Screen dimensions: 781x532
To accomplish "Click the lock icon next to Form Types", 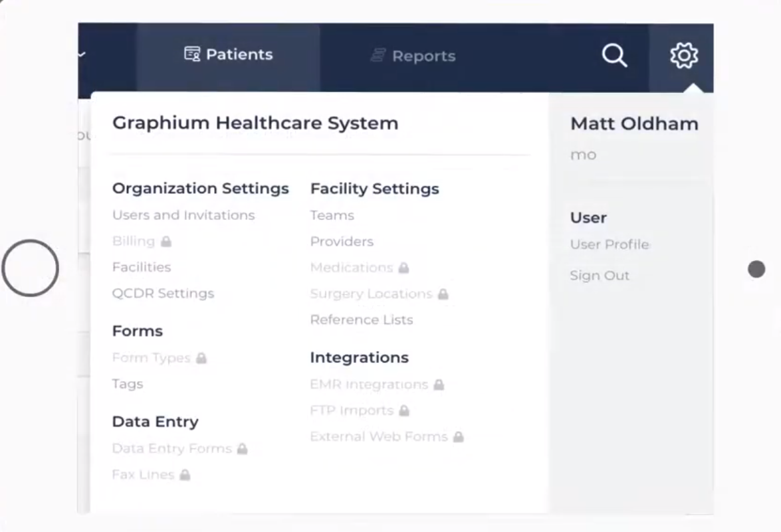I will click(201, 359).
